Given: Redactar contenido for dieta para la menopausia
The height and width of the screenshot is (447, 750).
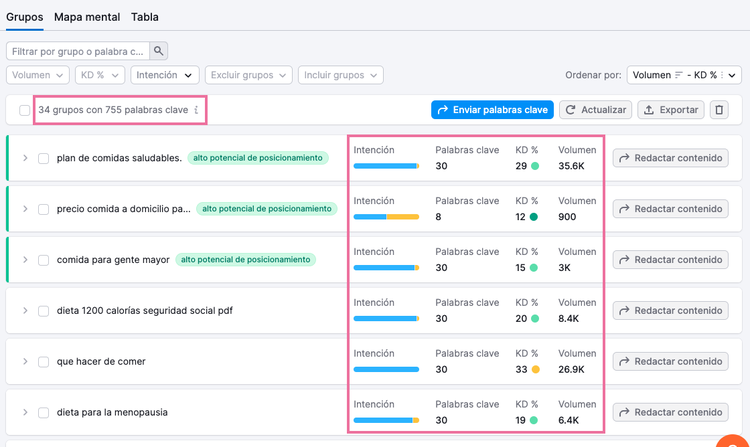Looking at the screenshot, I should (671, 412).
